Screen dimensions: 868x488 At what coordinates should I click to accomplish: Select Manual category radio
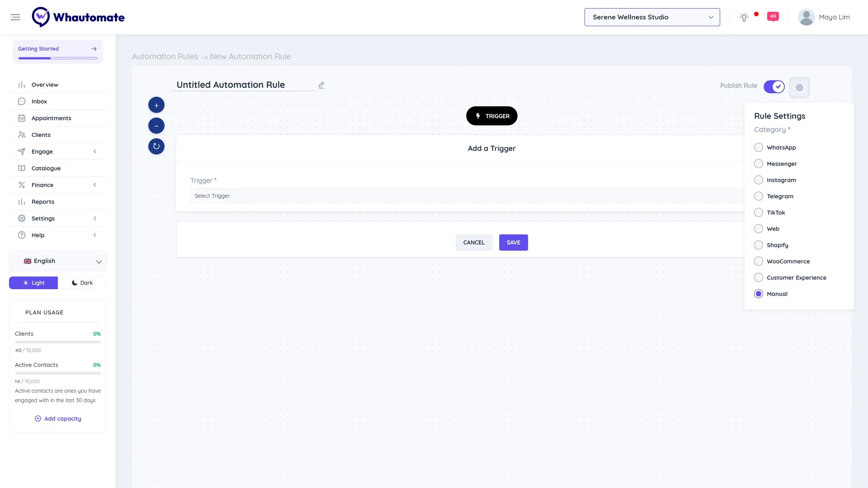[x=759, y=294]
